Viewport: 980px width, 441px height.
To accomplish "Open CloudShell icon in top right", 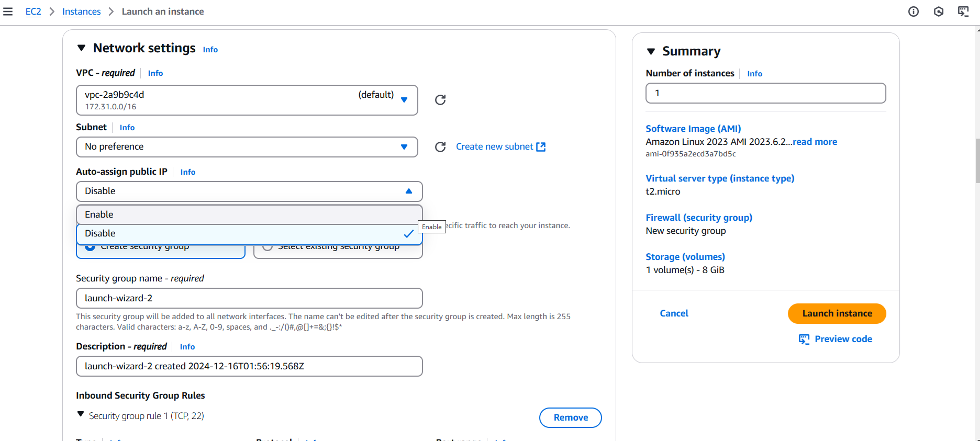I will click(963, 12).
